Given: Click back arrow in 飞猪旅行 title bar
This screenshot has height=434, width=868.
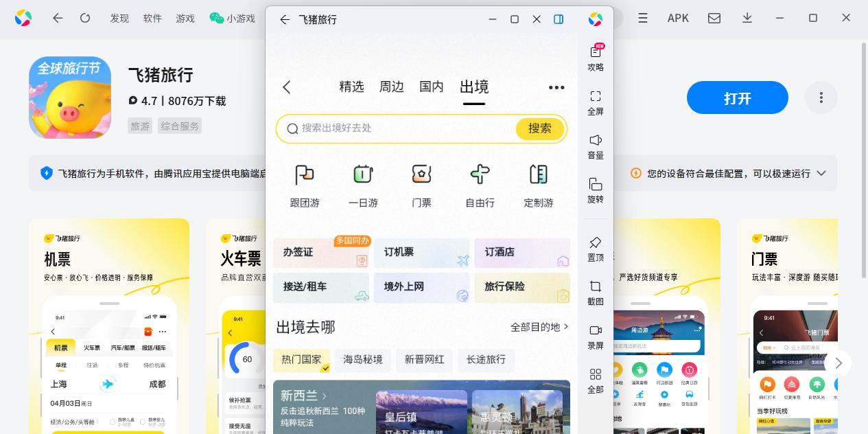Looking at the screenshot, I should 284,19.
